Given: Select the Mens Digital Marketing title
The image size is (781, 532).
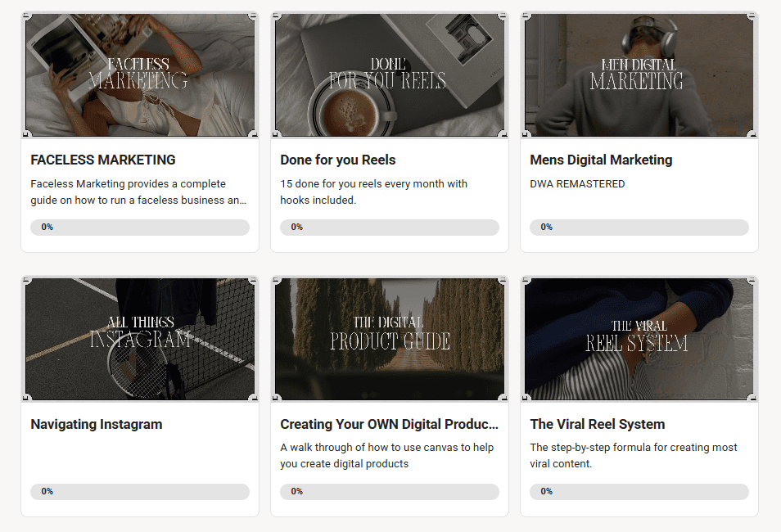Looking at the screenshot, I should coord(601,160).
